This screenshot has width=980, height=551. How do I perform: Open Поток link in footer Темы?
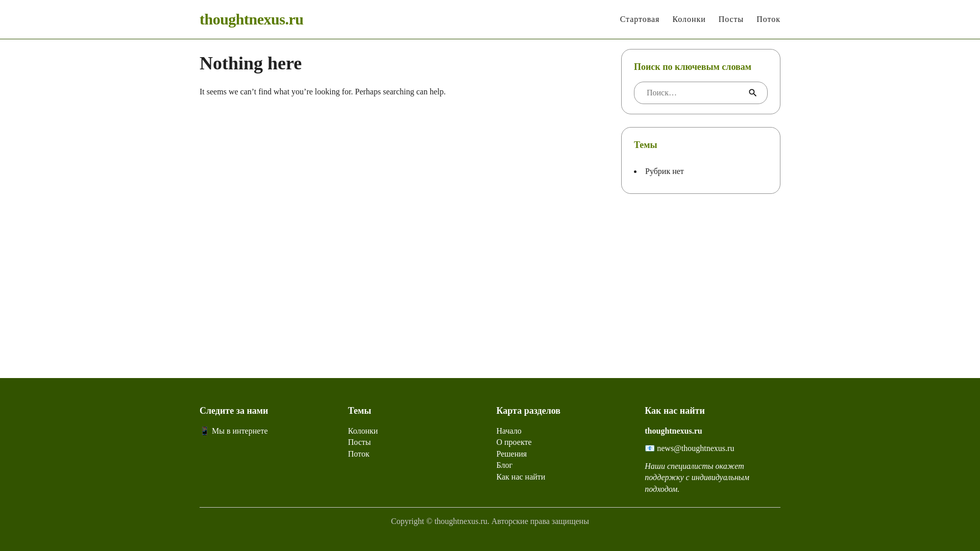[x=359, y=454]
